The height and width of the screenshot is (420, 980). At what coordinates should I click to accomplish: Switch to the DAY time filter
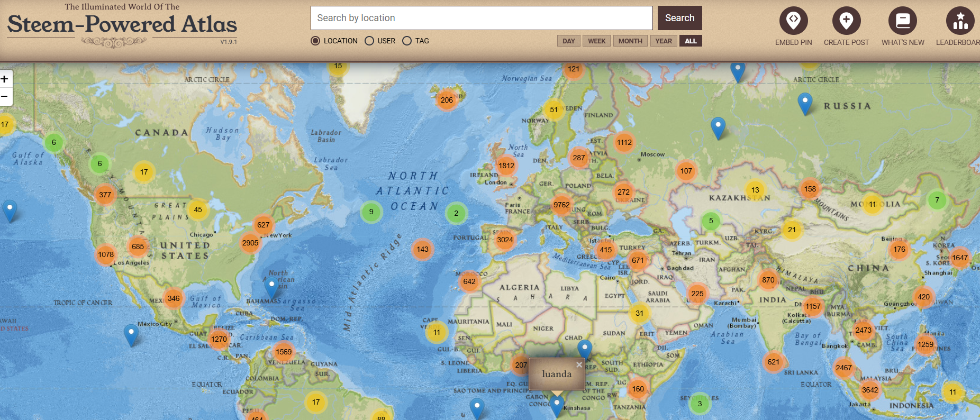coord(569,41)
